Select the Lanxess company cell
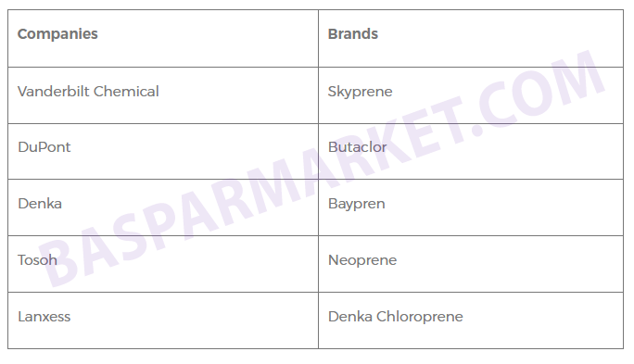Viewport: 634px width, 364px height. click(x=163, y=320)
